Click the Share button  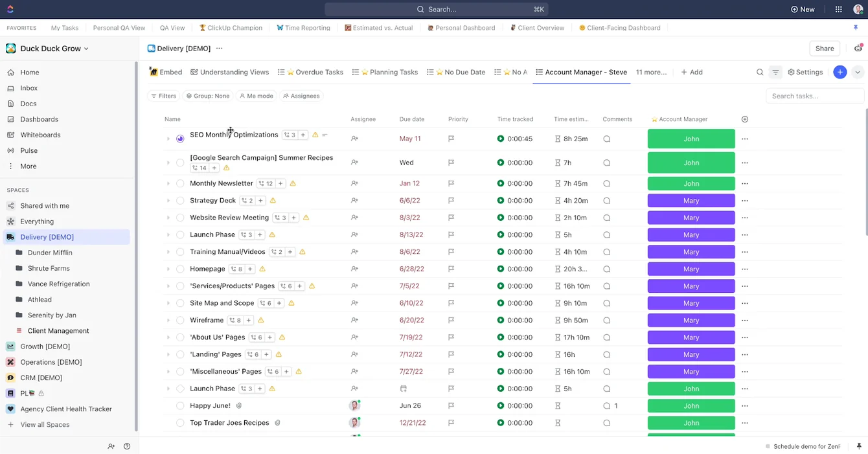[825, 49]
